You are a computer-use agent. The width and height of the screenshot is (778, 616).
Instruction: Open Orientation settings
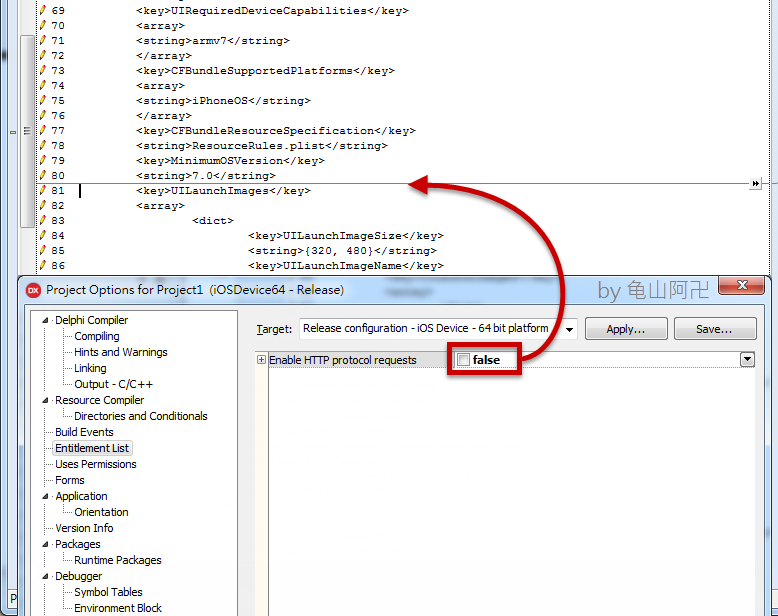click(x=101, y=512)
